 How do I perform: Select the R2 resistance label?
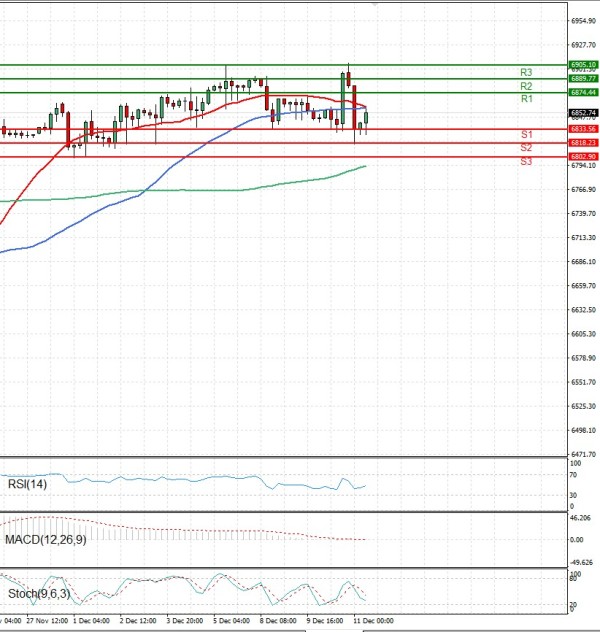tap(525, 86)
